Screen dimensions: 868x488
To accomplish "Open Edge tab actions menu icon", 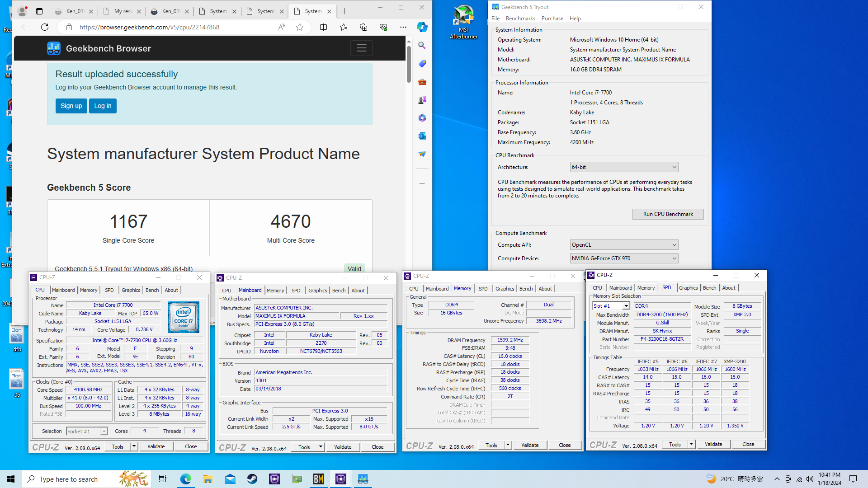I will pyautogui.click(x=39, y=11).
